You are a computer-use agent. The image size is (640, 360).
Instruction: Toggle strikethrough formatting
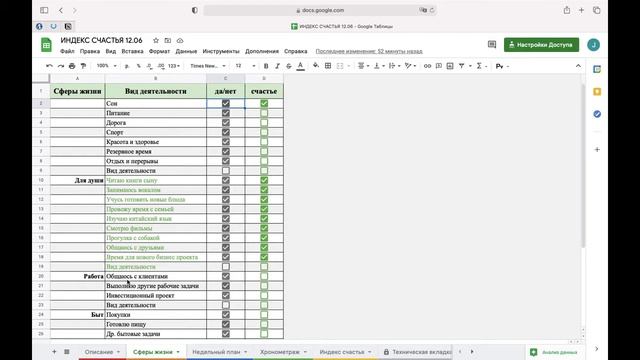(289, 66)
